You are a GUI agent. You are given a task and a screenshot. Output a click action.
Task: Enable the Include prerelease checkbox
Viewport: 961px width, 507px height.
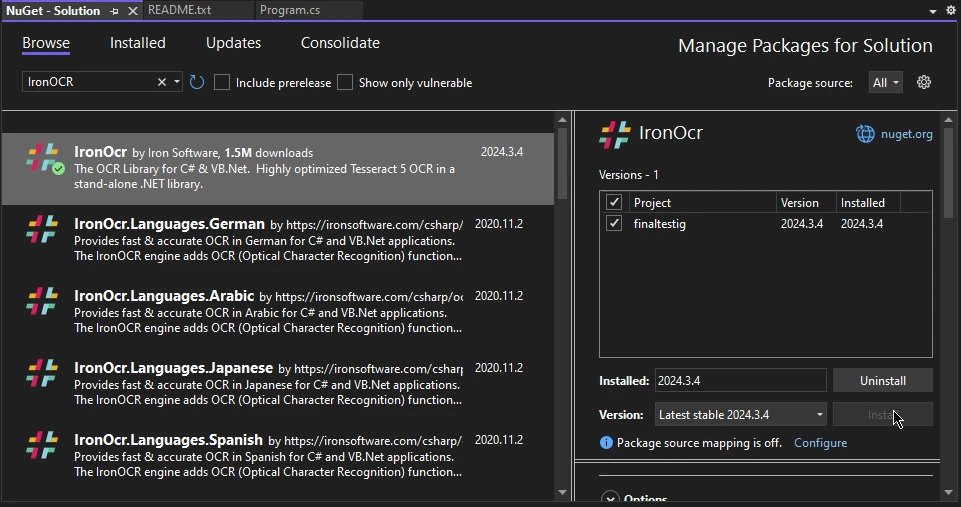(x=222, y=82)
